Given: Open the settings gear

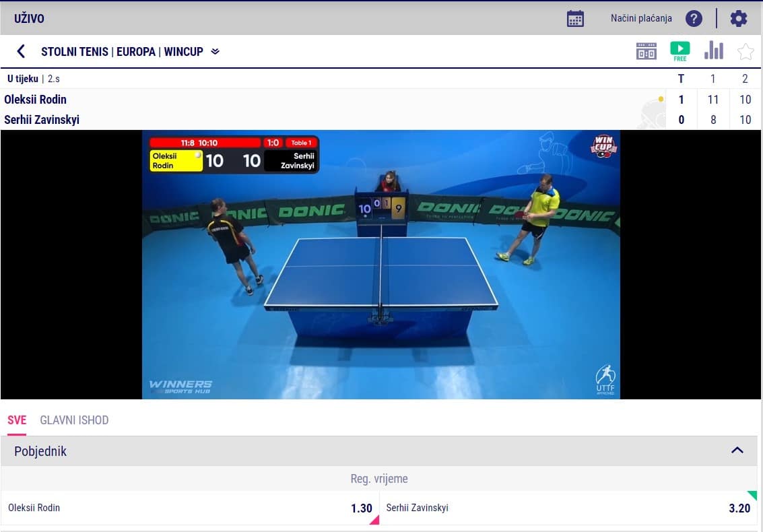Looking at the screenshot, I should pyautogui.click(x=739, y=18).
